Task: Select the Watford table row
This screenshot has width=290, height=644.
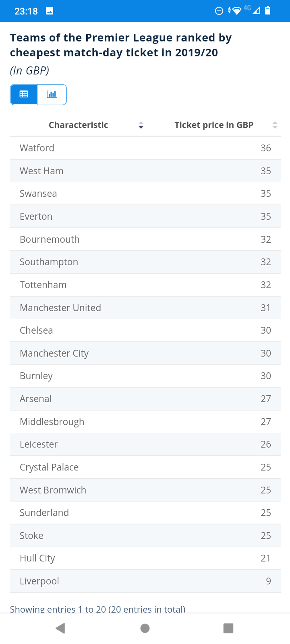Action: point(145,148)
